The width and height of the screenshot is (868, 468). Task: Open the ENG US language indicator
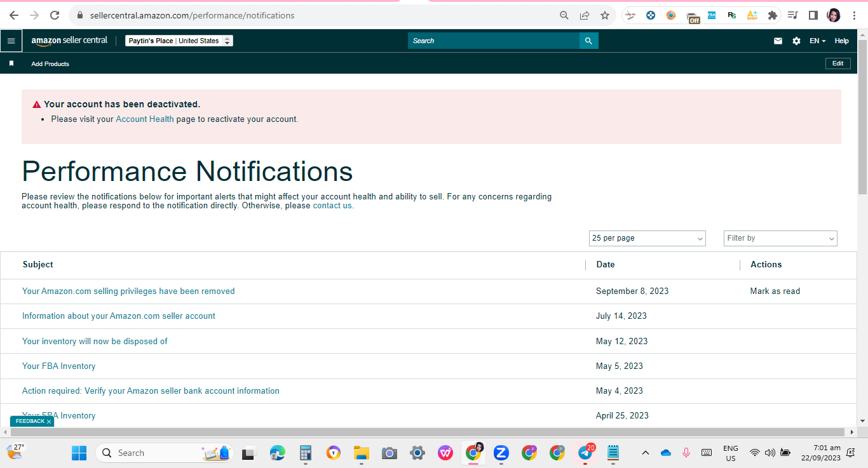pyautogui.click(x=731, y=453)
